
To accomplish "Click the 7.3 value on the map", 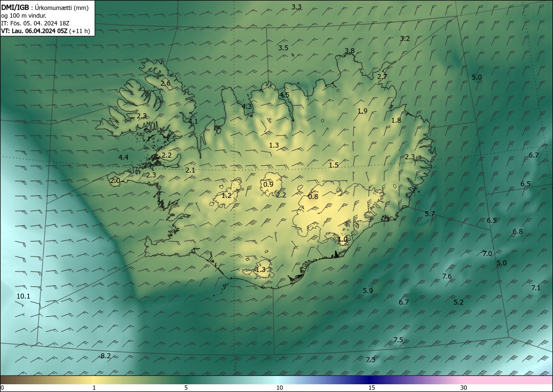I will pyautogui.click(x=371, y=359).
